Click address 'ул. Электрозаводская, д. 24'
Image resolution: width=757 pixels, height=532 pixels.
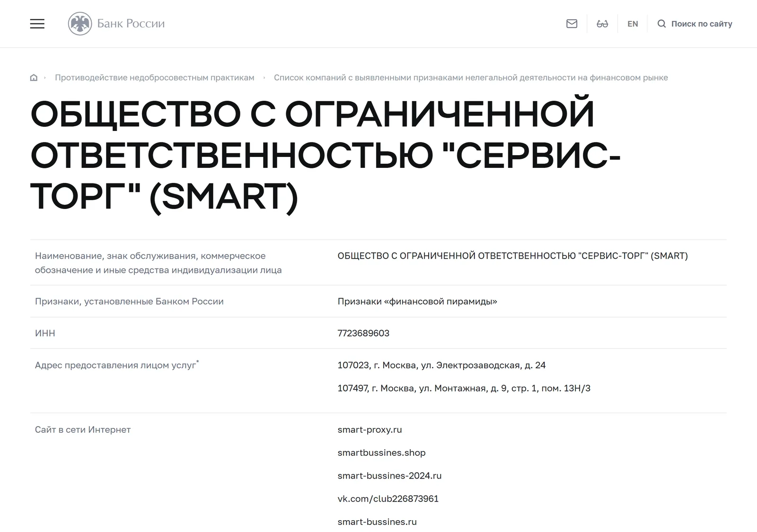pyautogui.click(x=483, y=366)
